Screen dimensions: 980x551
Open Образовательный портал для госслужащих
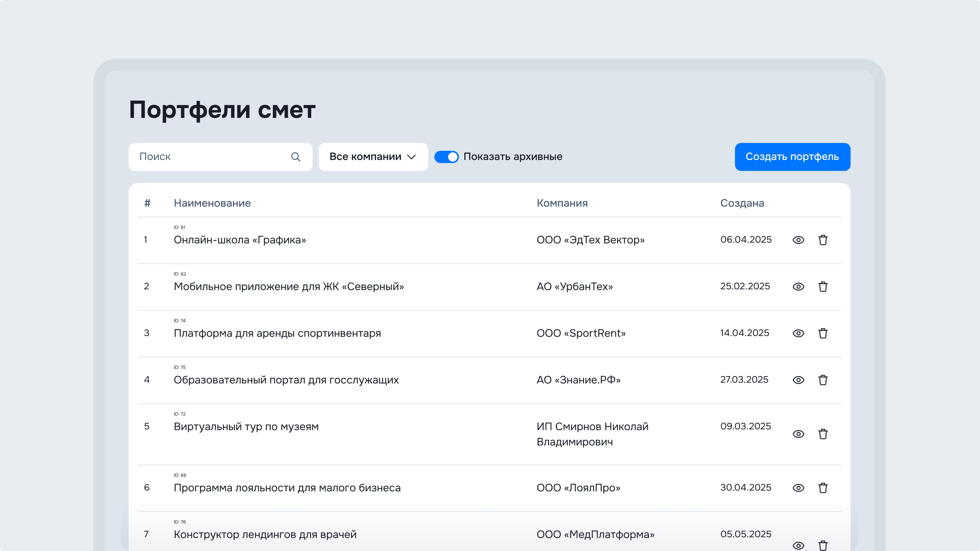click(286, 380)
